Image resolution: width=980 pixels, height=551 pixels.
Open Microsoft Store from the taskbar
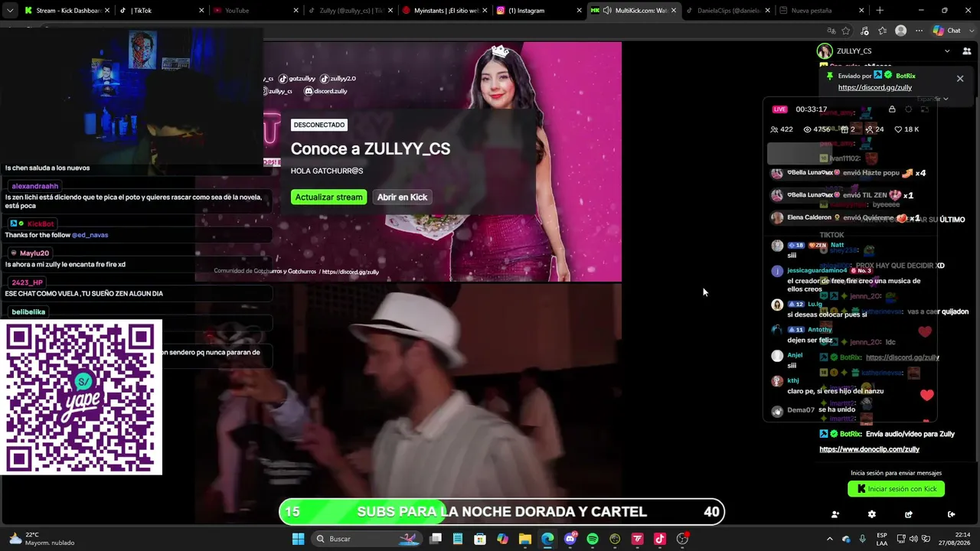tap(480, 539)
